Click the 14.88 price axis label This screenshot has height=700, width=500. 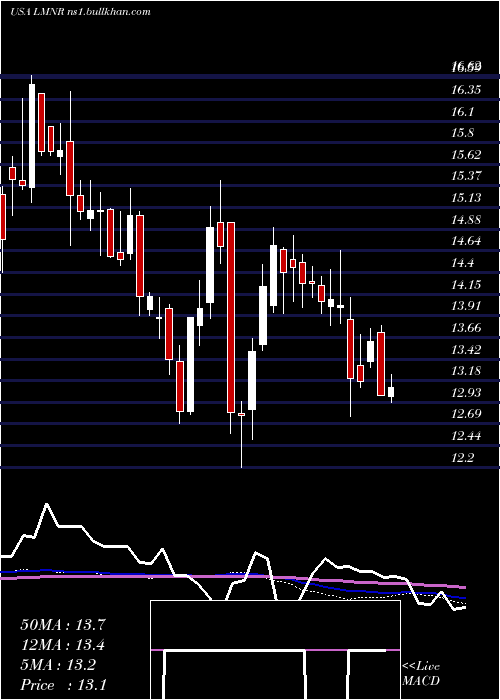466,220
